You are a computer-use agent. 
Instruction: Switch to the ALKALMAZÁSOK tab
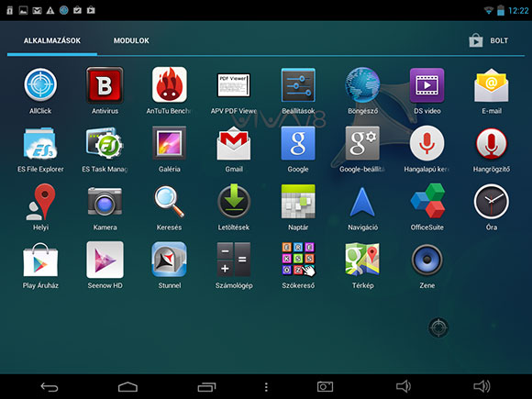[x=52, y=40]
